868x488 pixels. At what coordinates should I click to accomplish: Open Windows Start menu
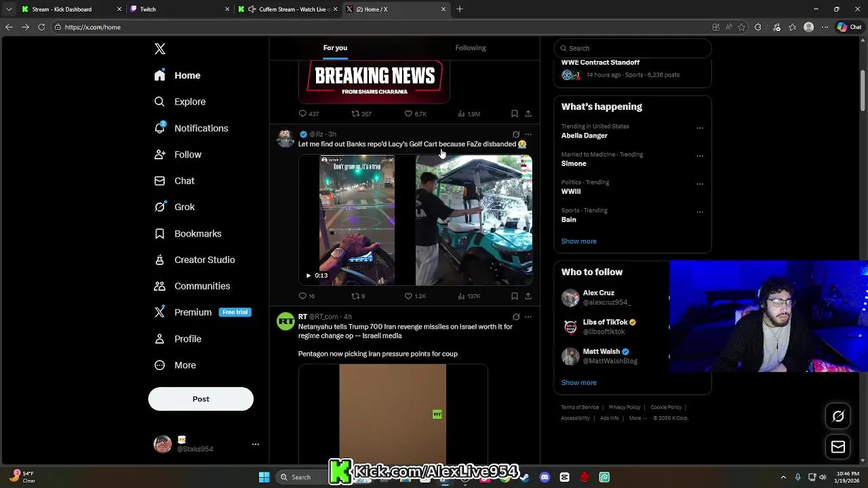[x=264, y=477]
